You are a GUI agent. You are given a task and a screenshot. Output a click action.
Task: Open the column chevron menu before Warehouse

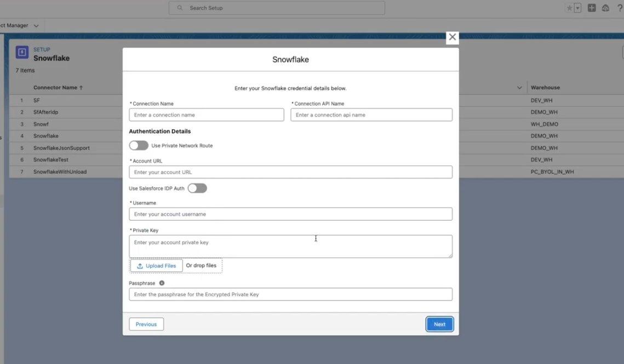519,88
